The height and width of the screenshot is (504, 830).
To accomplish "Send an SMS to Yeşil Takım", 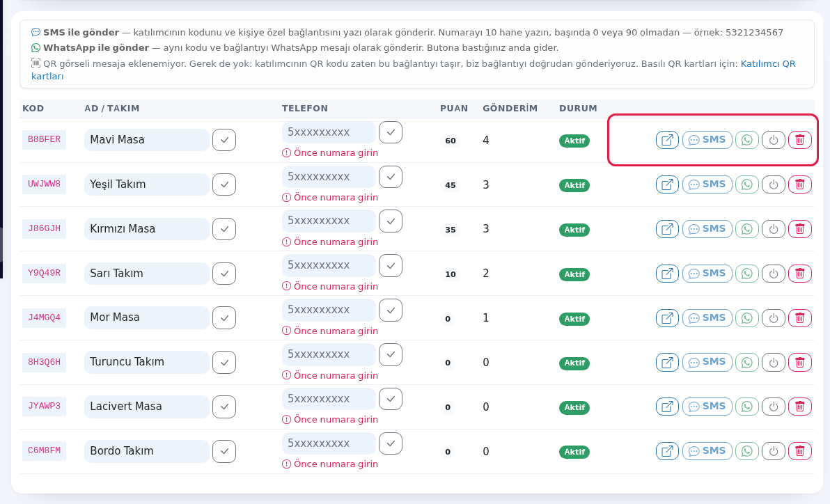I will pos(707,184).
